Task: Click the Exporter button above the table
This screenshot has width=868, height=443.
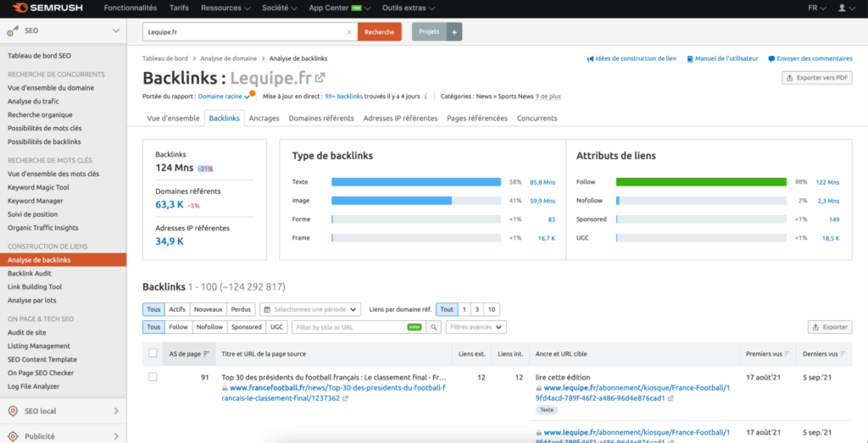Action: [x=830, y=327]
